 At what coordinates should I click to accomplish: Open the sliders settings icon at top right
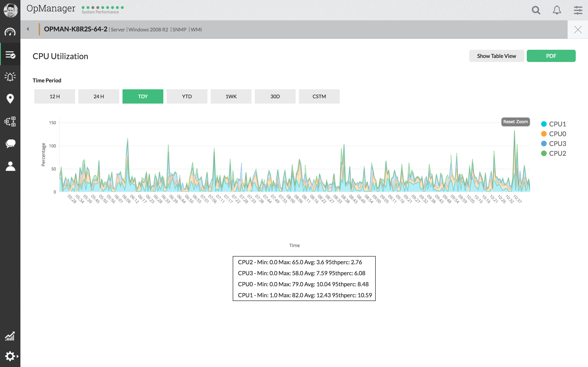[x=578, y=10]
